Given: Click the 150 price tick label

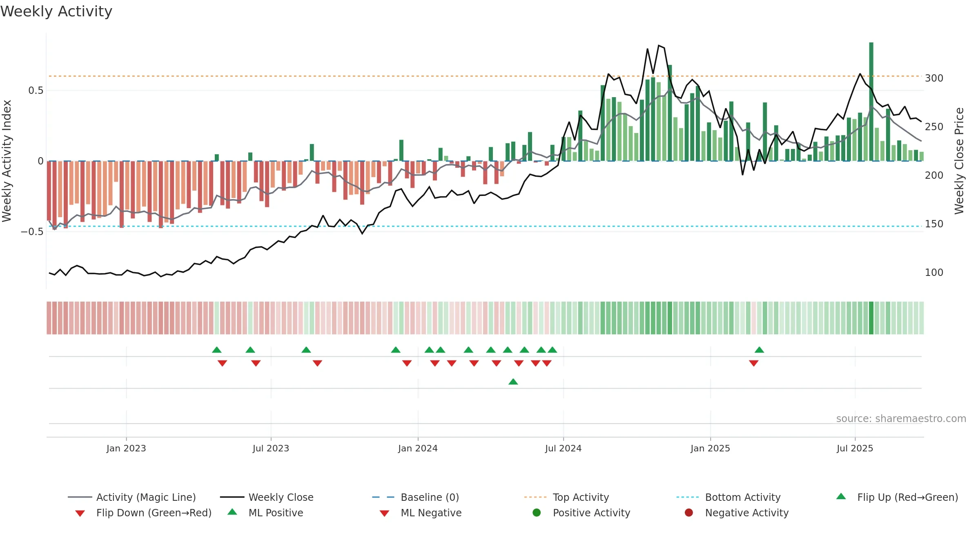Looking at the screenshot, I should click(934, 224).
